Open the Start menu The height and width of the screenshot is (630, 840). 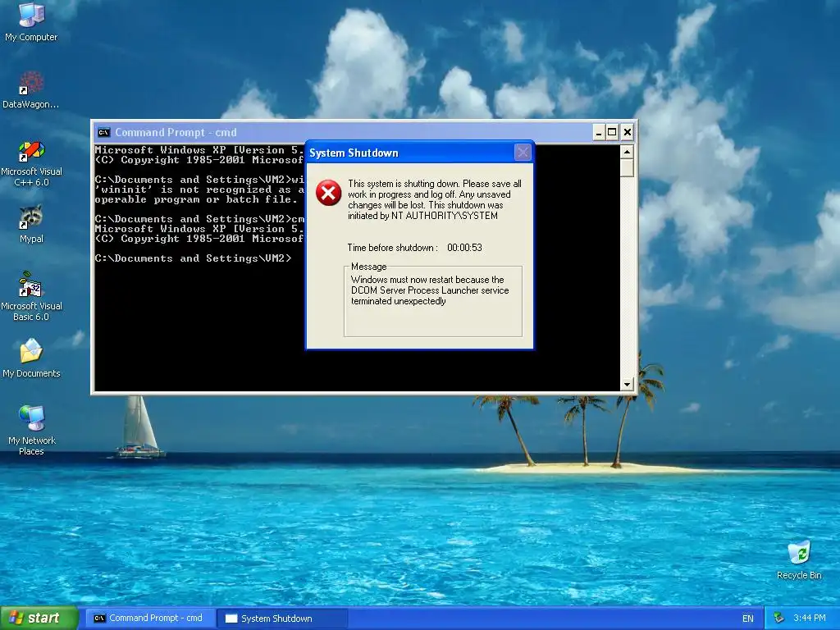coord(39,619)
